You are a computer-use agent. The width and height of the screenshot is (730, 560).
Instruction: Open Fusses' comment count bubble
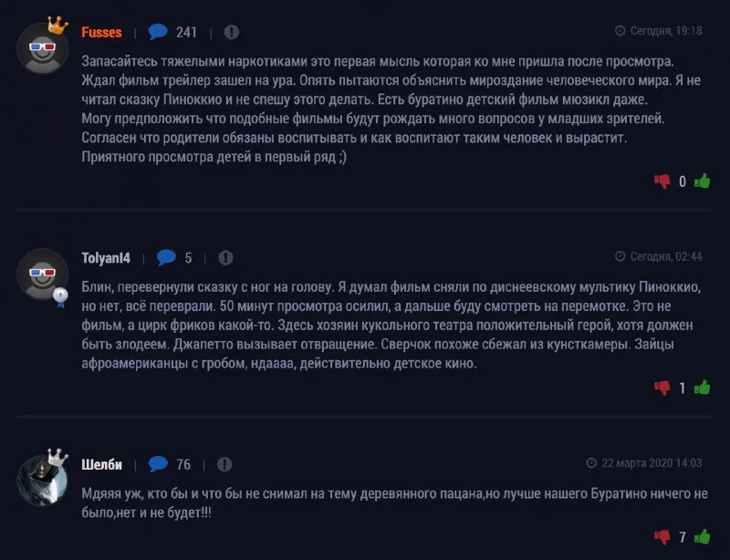[159, 32]
